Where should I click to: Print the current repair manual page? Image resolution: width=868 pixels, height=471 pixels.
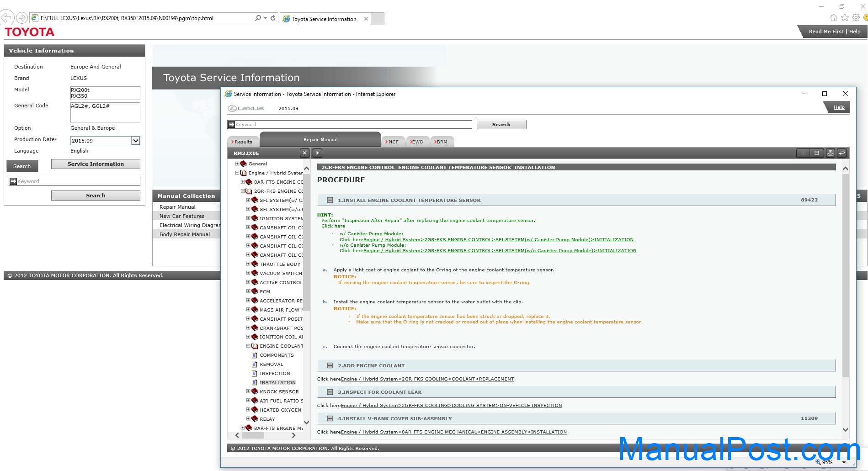[830, 153]
